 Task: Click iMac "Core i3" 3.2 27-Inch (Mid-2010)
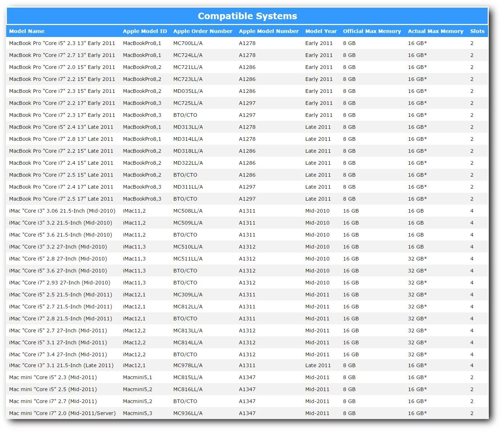58,247
